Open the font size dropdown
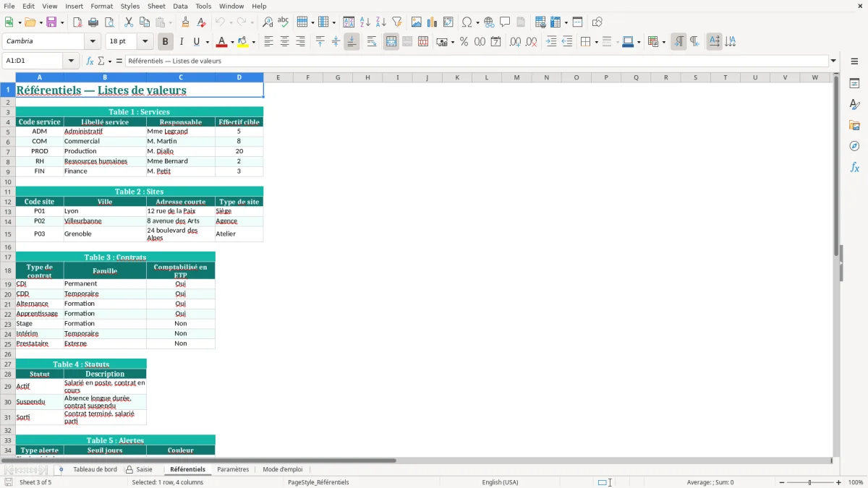This screenshot has height=488, width=868. click(x=145, y=42)
